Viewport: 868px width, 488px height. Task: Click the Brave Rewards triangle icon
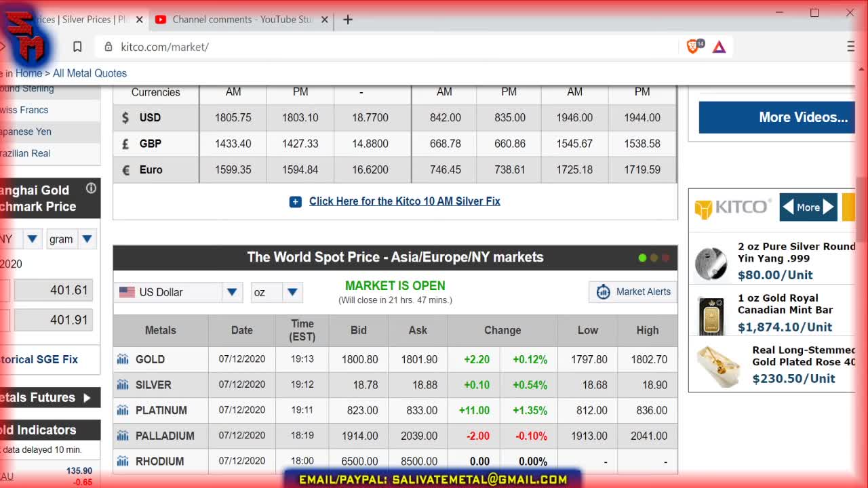pyautogui.click(x=719, y=47)
